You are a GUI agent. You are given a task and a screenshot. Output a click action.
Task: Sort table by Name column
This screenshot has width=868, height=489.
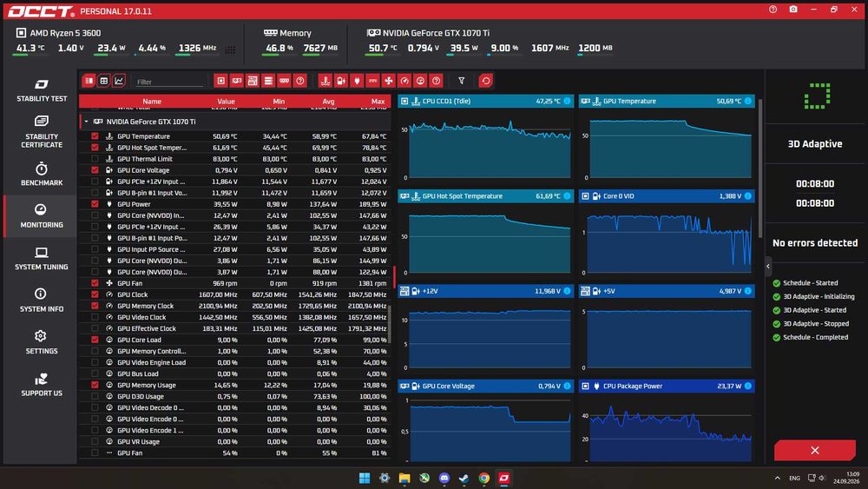point(152,102)
